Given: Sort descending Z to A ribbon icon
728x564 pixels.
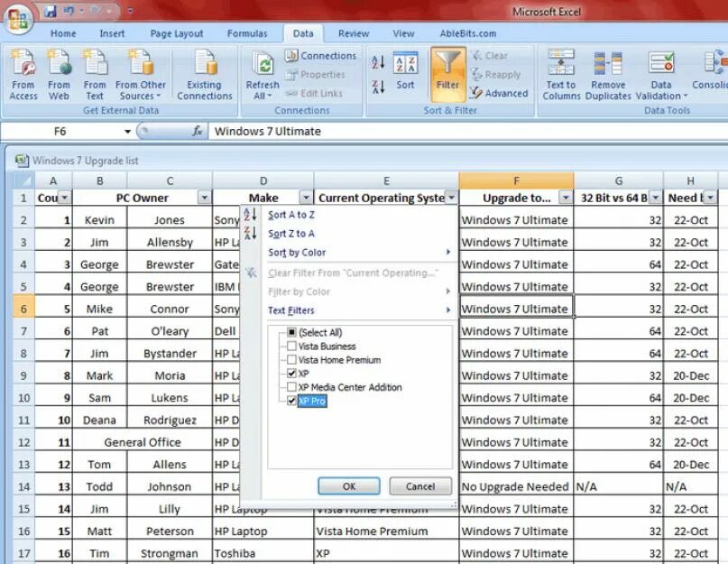Looking at the screenshot, I should pos(378,86).
